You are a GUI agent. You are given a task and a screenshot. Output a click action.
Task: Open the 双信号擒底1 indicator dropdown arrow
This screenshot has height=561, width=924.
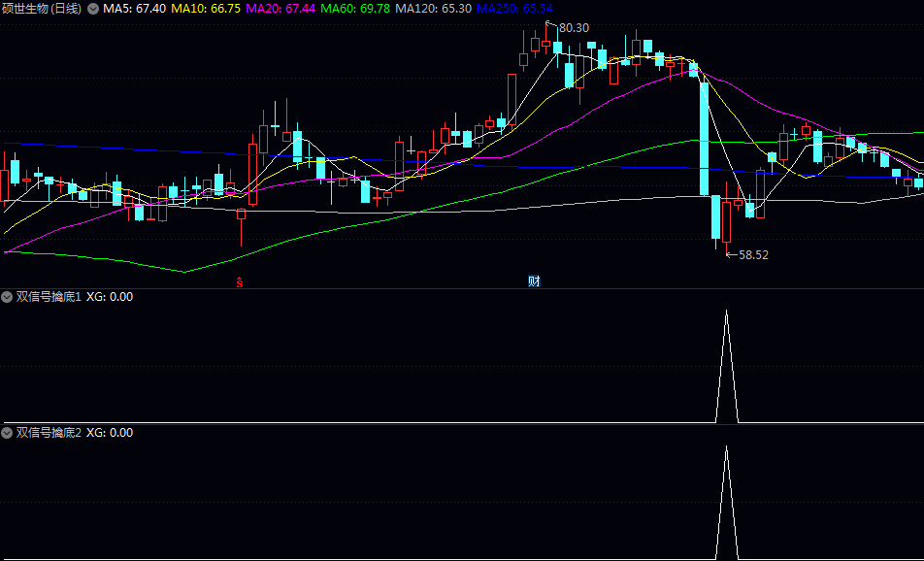coord(7,297)
